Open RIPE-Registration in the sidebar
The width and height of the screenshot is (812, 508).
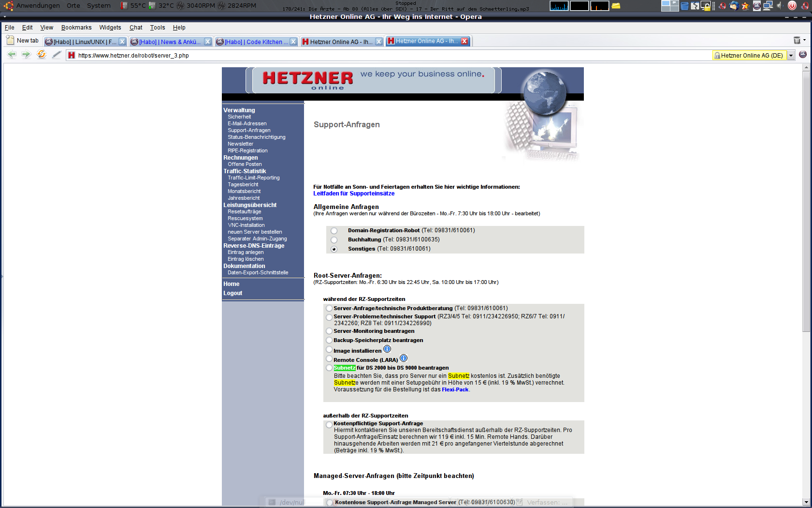coord(247,151)
